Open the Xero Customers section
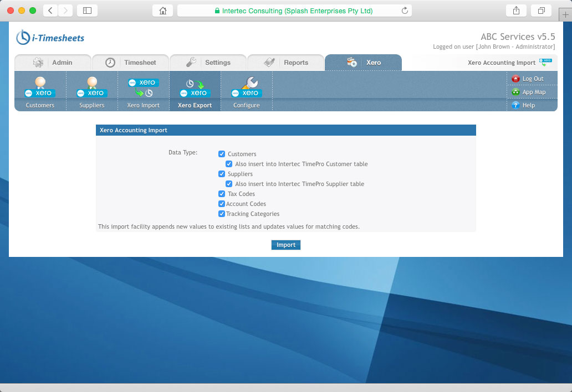 click(x=40, y=91)
